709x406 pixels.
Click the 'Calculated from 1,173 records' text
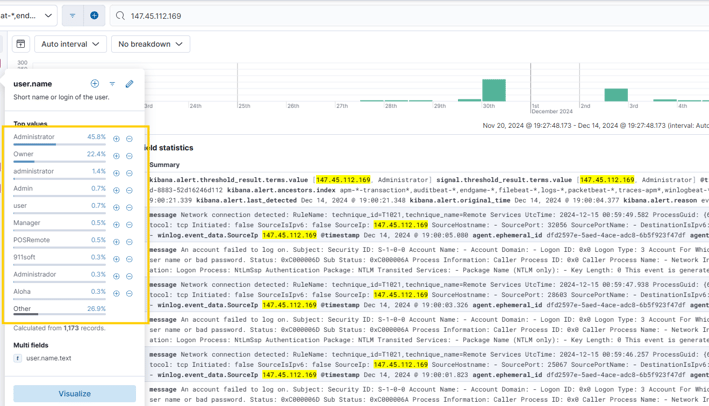click(x=59, y=328)
